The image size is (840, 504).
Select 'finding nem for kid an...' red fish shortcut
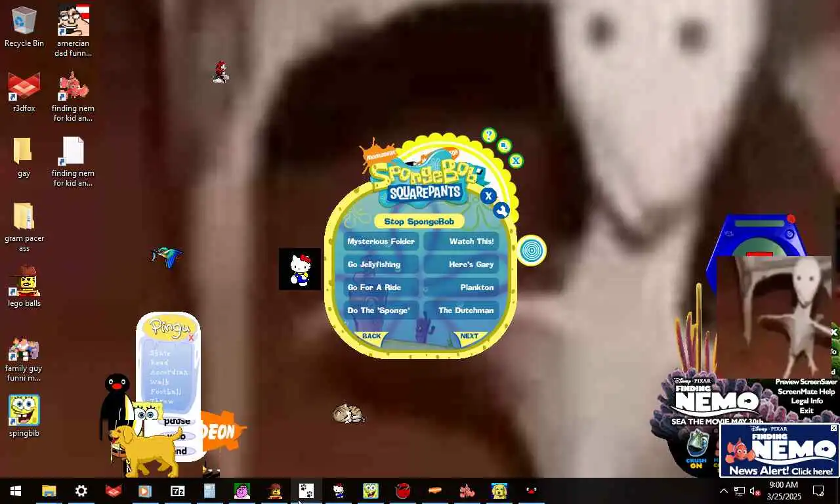click(x=73, y=96)
